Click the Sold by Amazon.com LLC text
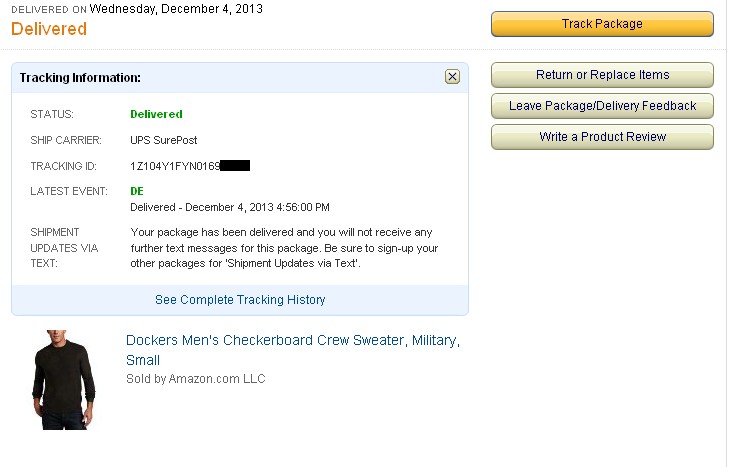 click(x=196, y=379)
